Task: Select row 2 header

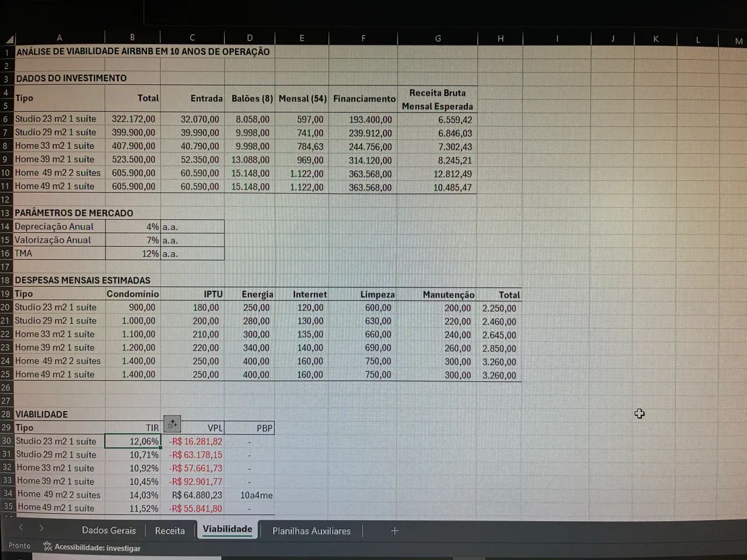Action: click(6, 65)
